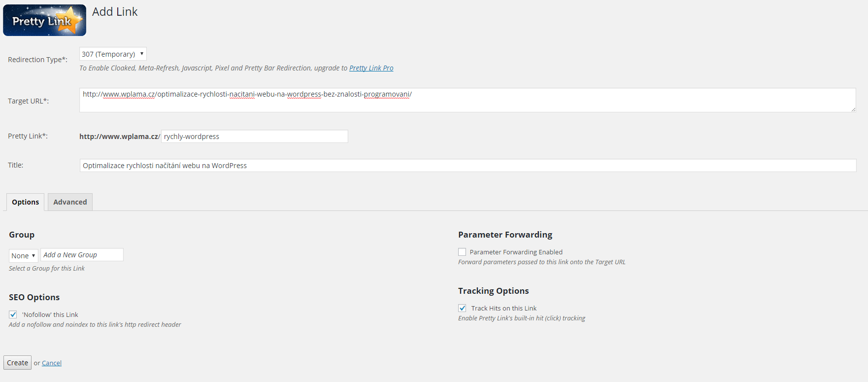Click the nofollow and noindex description text
The image size is (868, 382).
point(95,324)
